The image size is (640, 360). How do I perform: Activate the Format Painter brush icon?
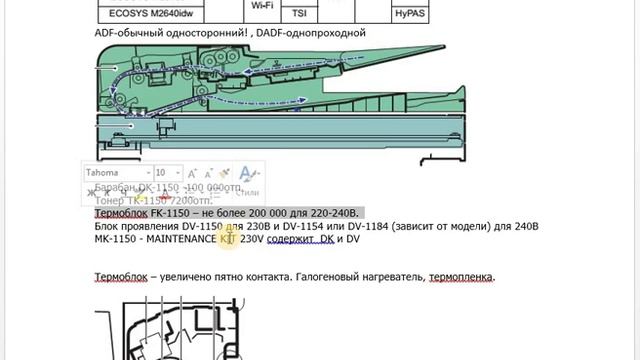point(224,174)
